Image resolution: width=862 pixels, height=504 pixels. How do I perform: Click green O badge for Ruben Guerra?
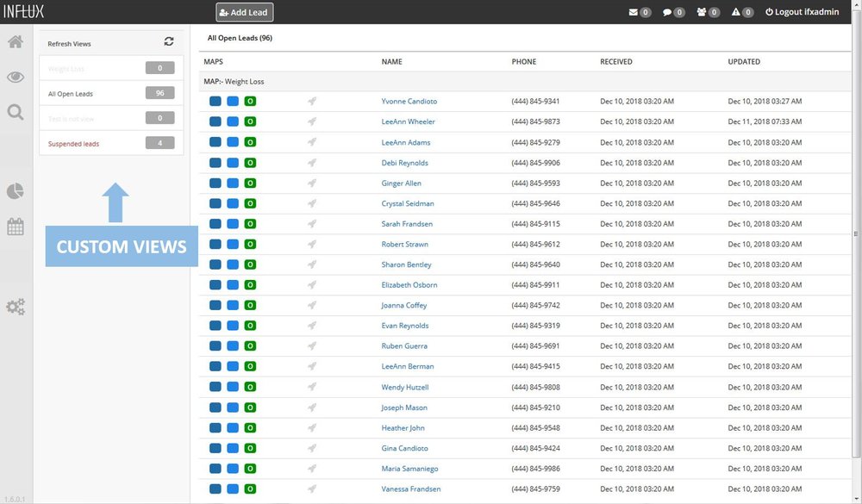[x=250, y=345]
